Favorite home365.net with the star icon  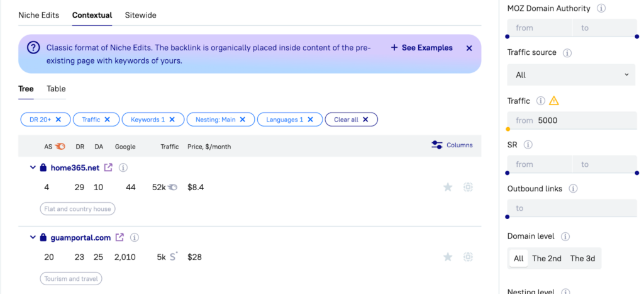(448, 187)
